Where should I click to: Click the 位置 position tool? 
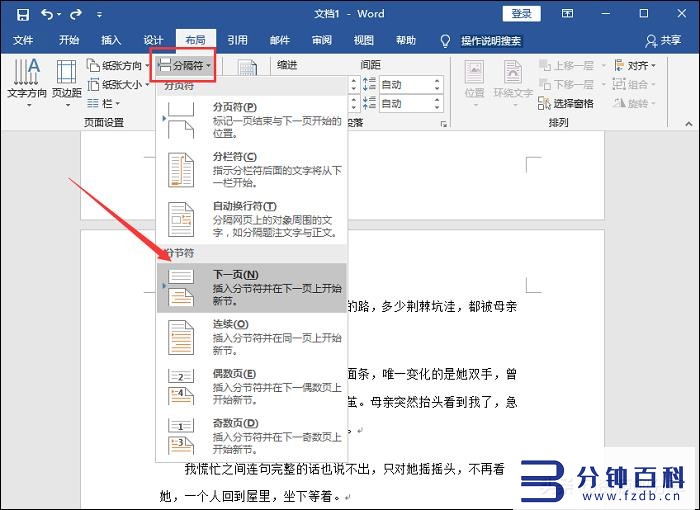[x=474, y=83]
